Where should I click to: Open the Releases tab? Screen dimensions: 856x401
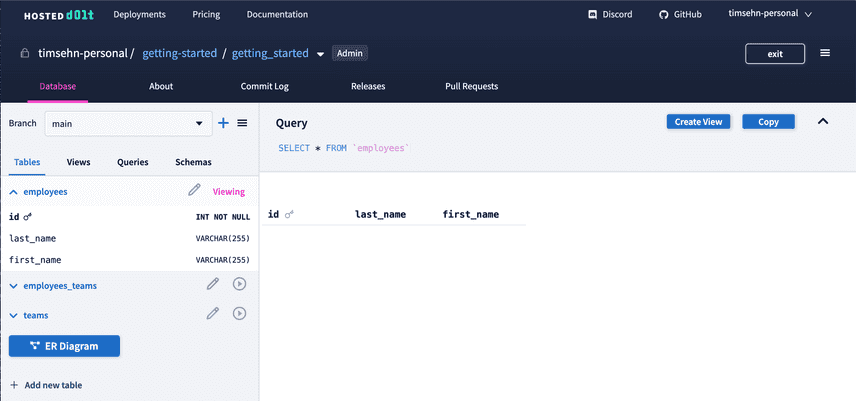tap(368, 86)
